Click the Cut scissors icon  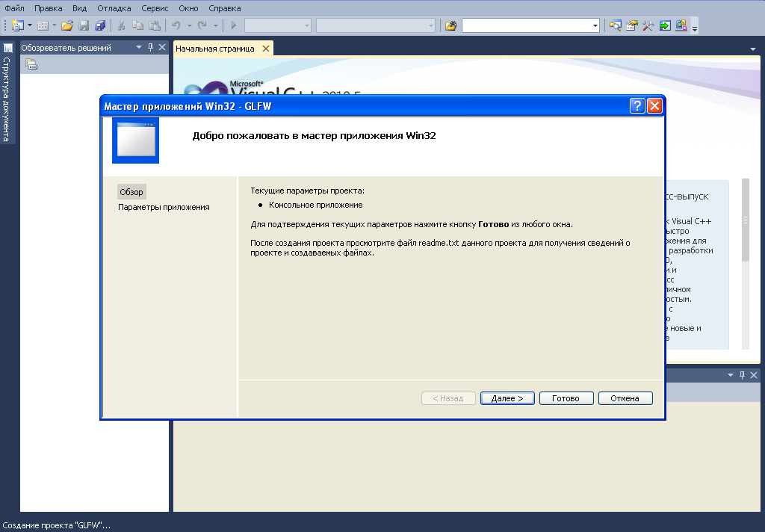[122, 25]
